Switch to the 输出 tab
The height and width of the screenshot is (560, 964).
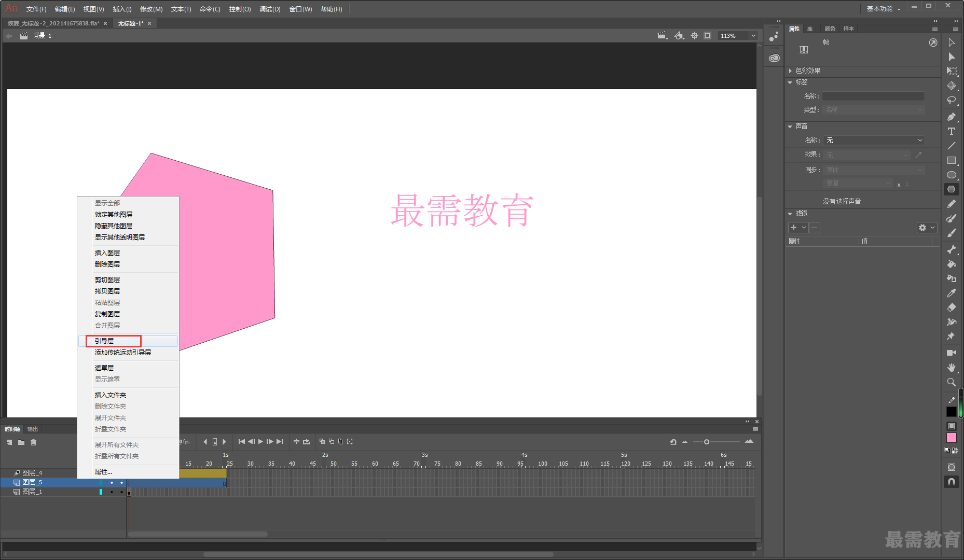[33, 429]
